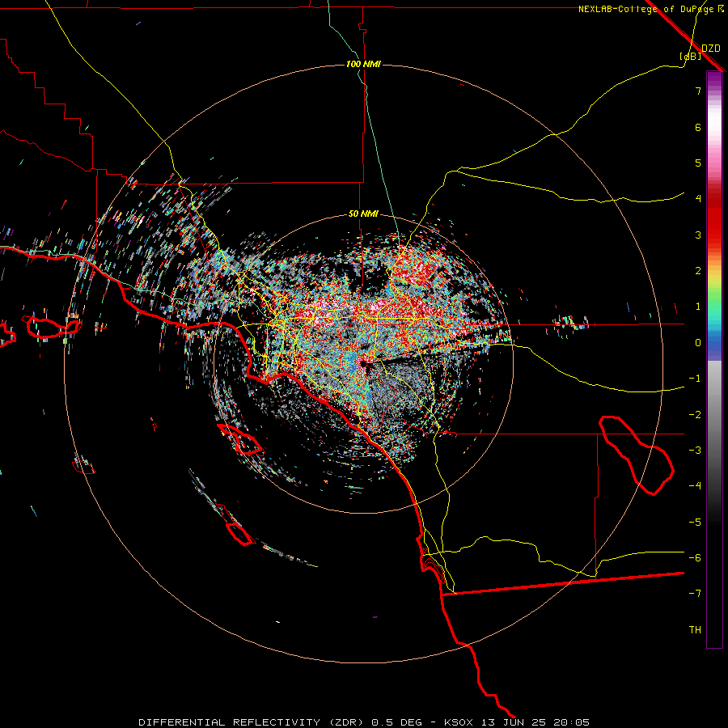Click the "DIFFERENTIAL REFLECTIVITY (ZDR)" caption text
The image size is (728, 728).
tap(253, 722)
